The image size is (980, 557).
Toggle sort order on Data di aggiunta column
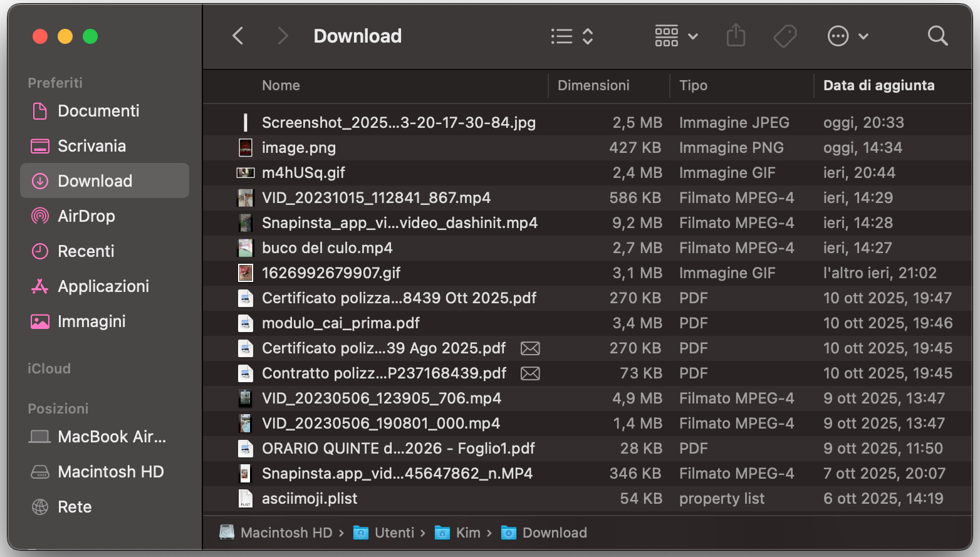[x=879, y=85]
